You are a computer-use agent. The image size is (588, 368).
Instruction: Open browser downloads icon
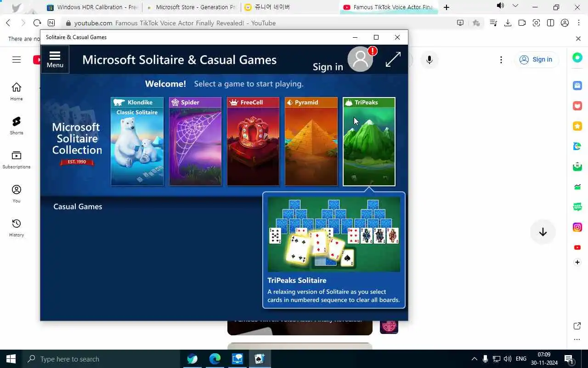click(508, 23)
